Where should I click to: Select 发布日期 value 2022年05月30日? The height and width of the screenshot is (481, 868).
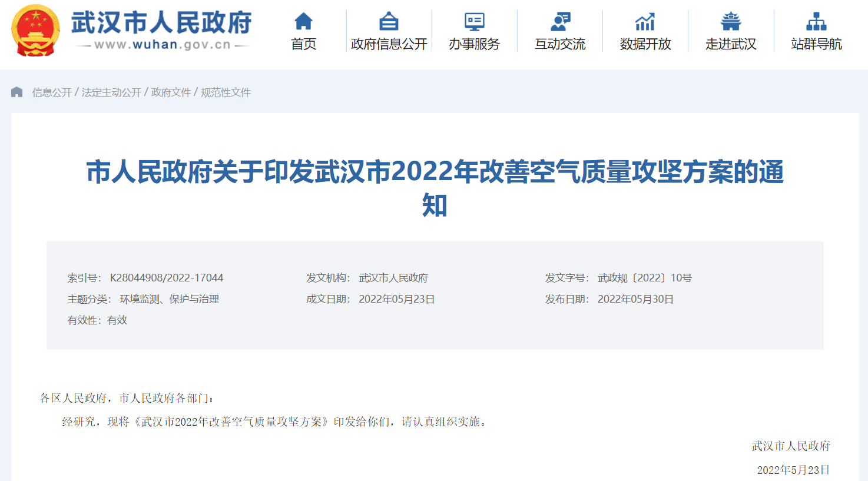(635, 299)
